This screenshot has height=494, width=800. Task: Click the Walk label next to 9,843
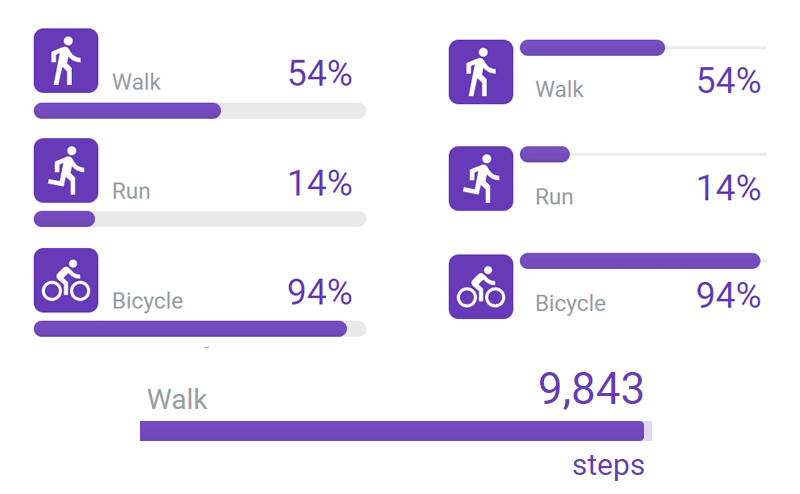click(177, 400)
